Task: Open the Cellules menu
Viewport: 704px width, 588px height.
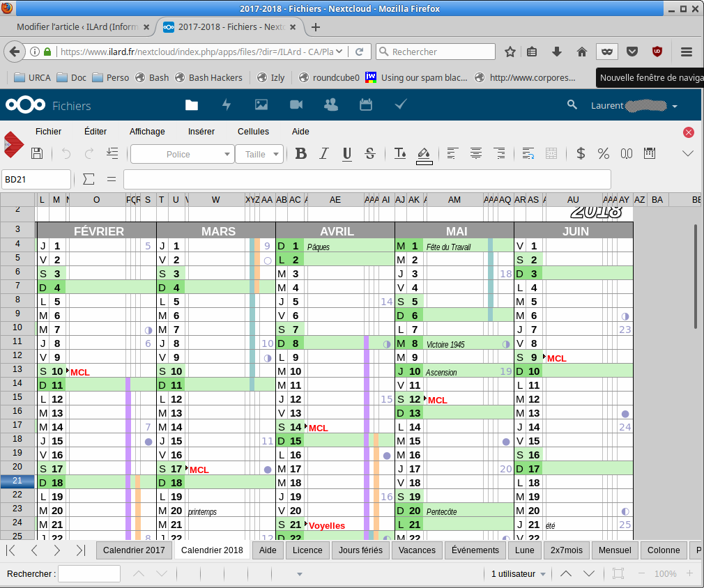Action: 253,132
